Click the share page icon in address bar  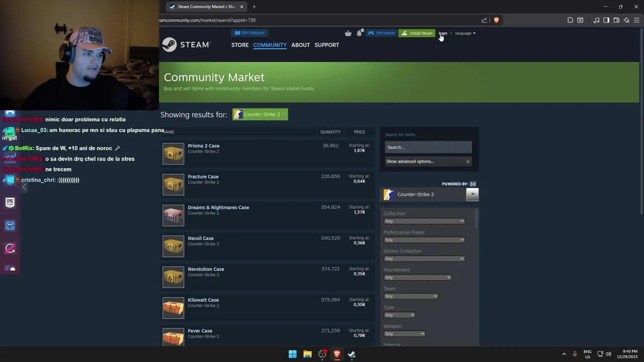(x=484, y=20)
